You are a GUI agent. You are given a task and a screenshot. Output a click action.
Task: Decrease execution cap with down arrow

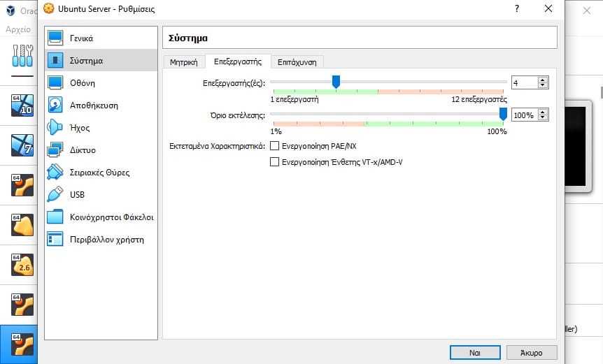click(x=543, y=117)
